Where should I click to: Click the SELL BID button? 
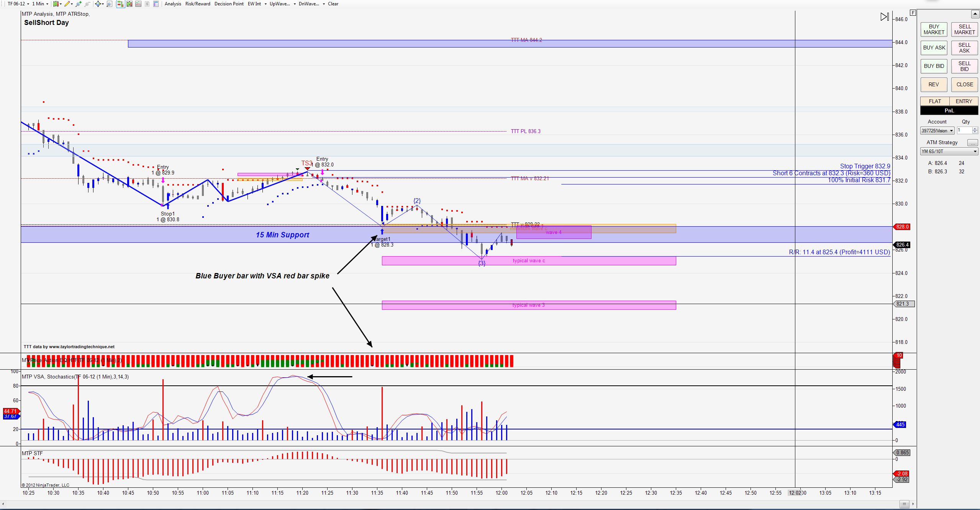pos(965,66)
